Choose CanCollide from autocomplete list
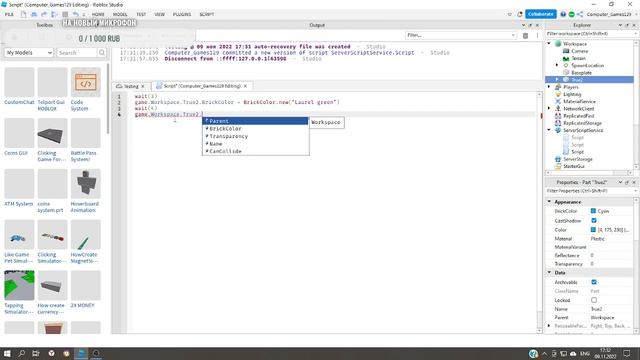The image size is (640, 360). 256,151
